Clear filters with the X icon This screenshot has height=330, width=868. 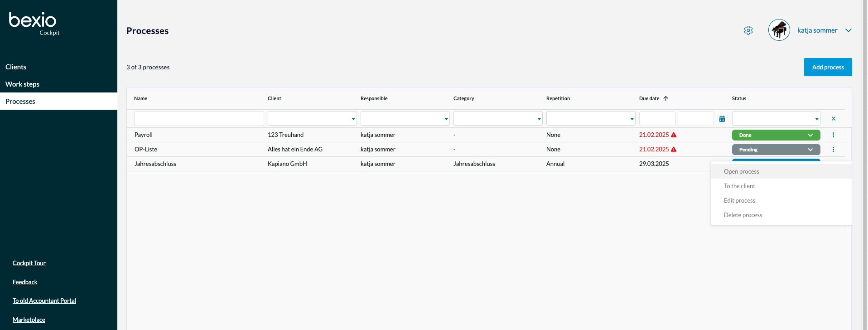[833, 119]
